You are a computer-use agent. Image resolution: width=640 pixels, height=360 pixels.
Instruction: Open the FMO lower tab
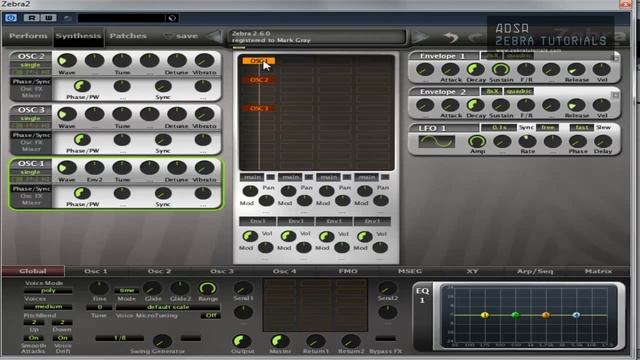[x=348, y=271]
